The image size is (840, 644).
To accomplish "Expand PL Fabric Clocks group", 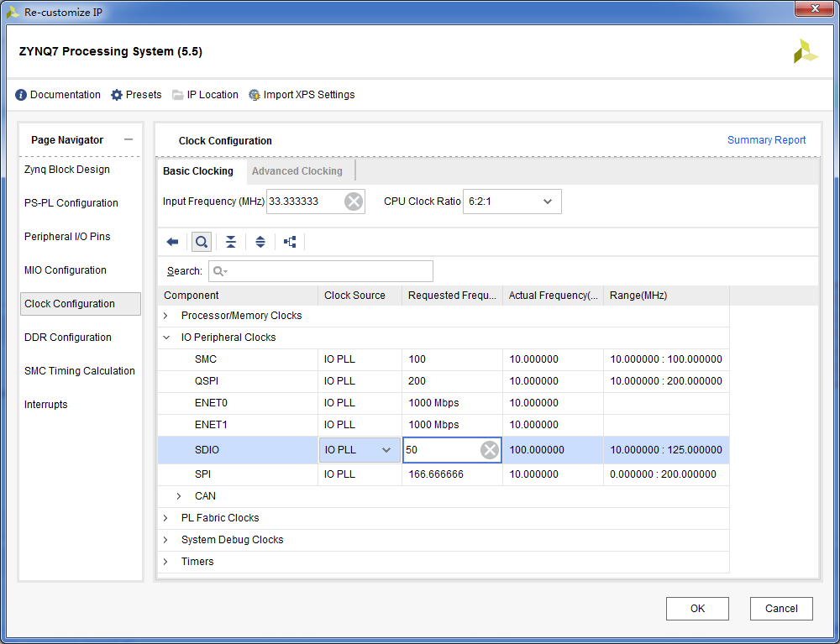I will coord(165,518).
